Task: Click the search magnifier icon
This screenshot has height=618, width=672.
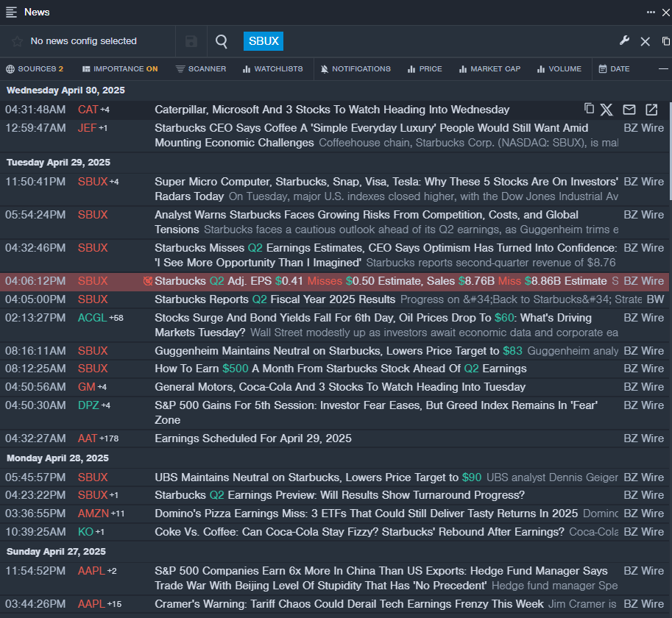Action: (x=221, y=41)
